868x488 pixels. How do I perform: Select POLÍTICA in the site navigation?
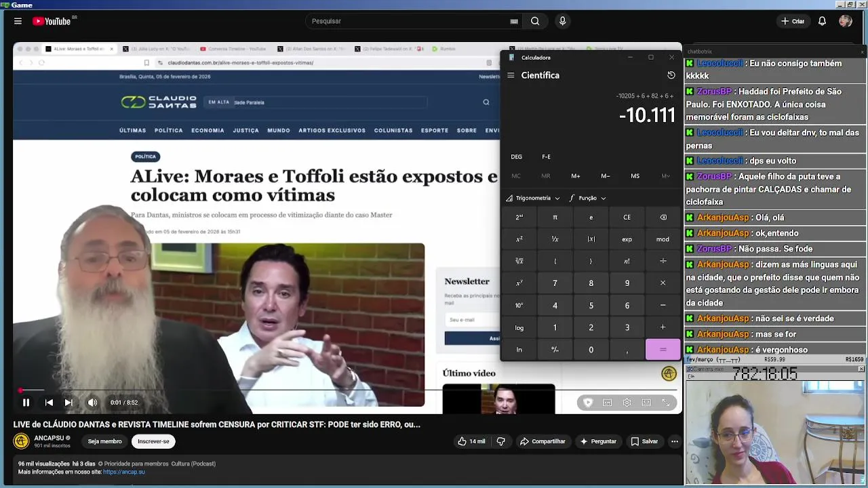coord(168,130)
